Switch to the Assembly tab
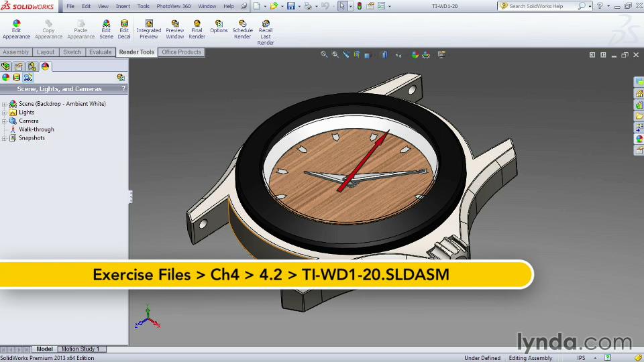Viewport: 644px width, 362px height. click(16, 52)
